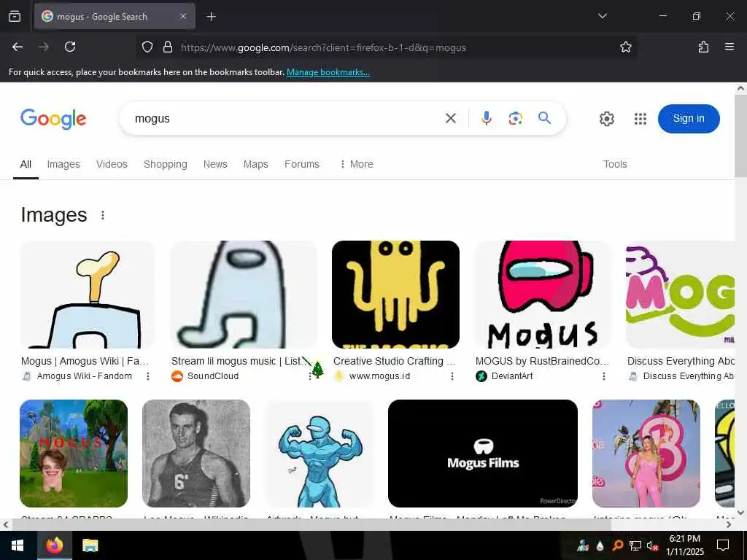
Task: Click the horizontal scrollbar at page bottom
Action: tap(311, 524)
